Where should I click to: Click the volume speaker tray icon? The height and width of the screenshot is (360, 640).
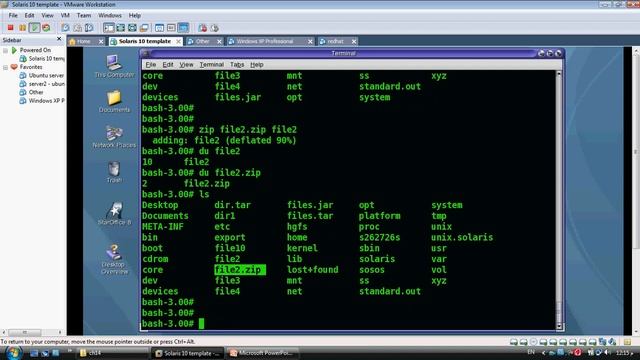tap(608, 352)
